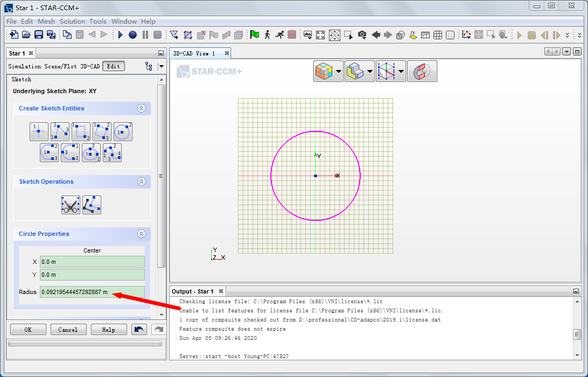Open the Solution menu
The image size is (588, 377).
[x=72, y=22]
